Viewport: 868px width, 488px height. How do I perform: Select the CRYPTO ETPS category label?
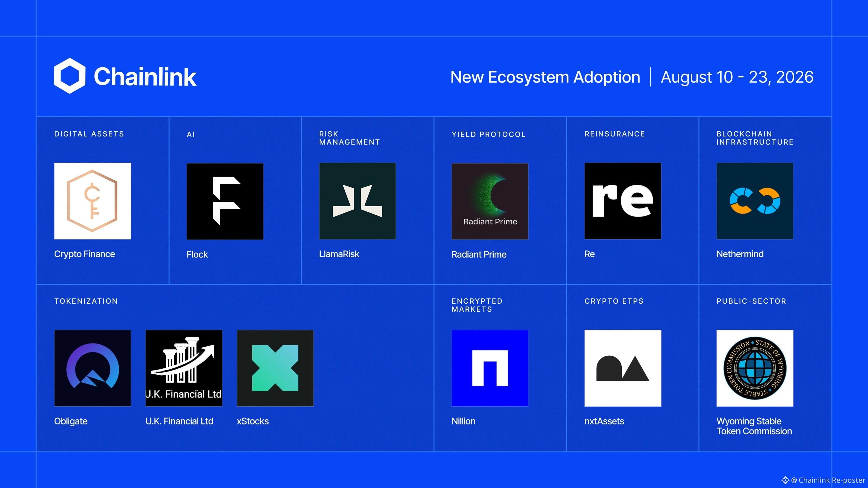614,301
